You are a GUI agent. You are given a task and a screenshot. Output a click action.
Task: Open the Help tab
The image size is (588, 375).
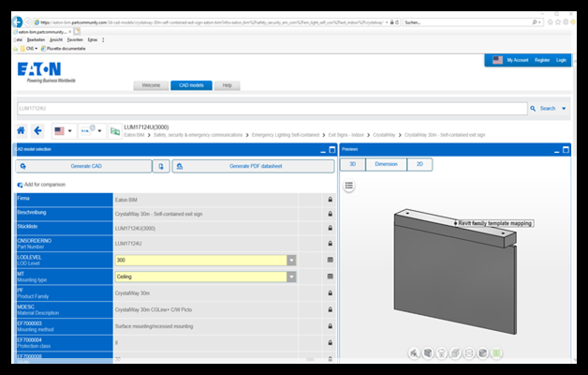point(226,85)
